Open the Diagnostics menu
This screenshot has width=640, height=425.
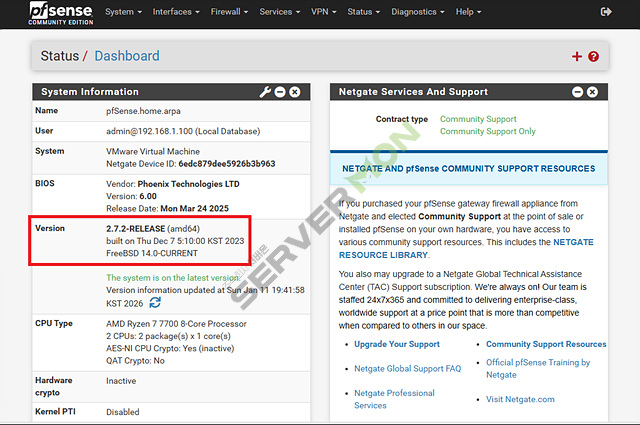[418, 12]
